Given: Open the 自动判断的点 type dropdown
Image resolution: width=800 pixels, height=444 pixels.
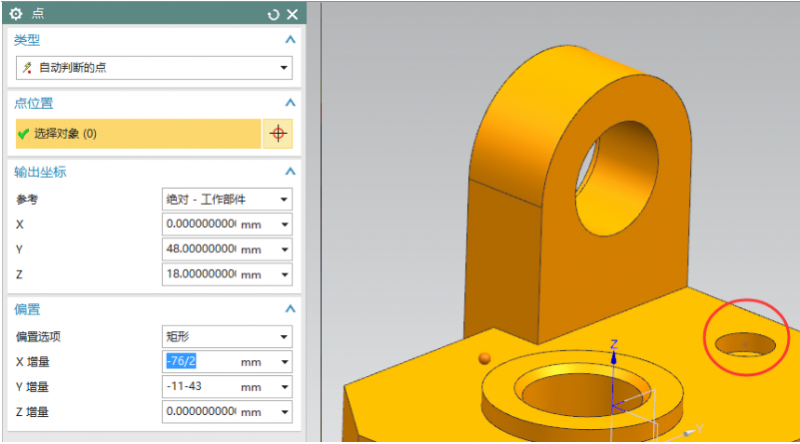Looking at the screenshot, I should tap(284, 68).
